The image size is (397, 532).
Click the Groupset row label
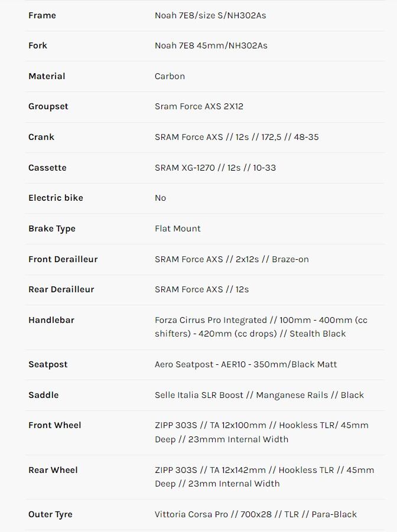point(48,106)
